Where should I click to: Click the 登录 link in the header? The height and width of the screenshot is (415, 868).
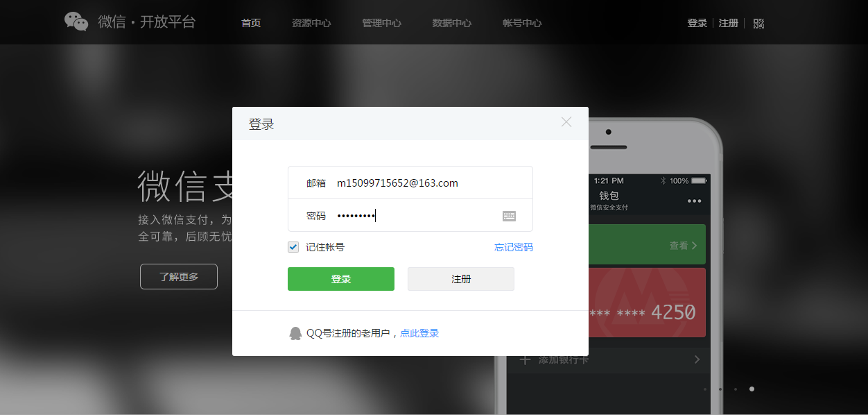[697, 23]
